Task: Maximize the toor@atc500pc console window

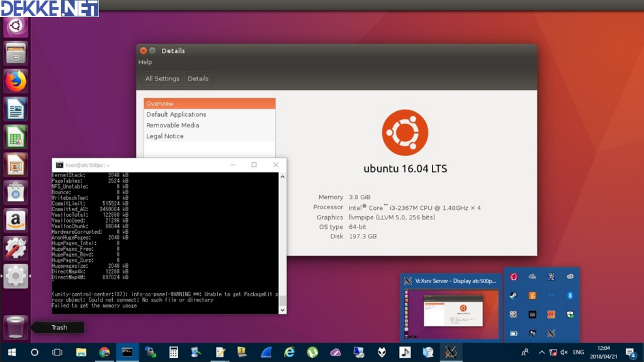Action: [x=254, y=165]
